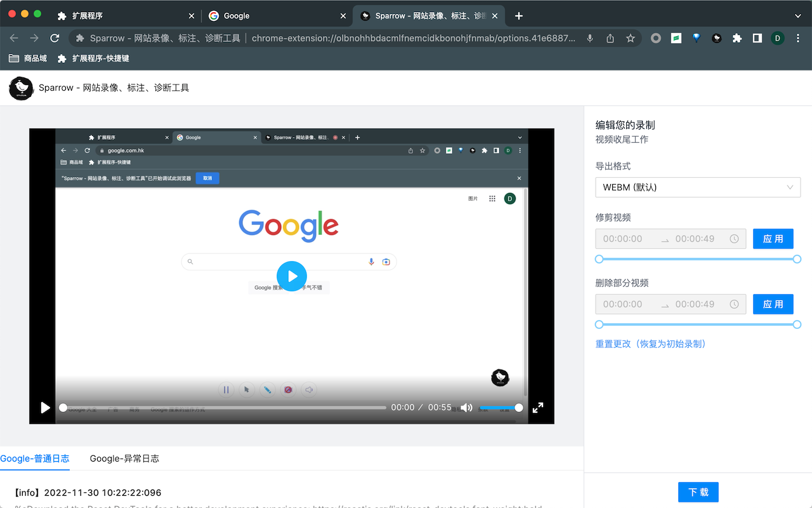Click the Sparrow logo at the page top left
This screenshot has height=508, width=812.
tap(21, 88)
